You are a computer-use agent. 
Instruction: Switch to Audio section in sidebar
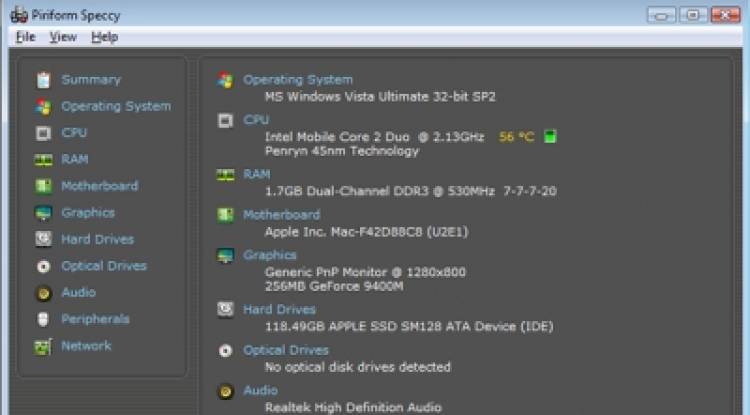(78, 292)
